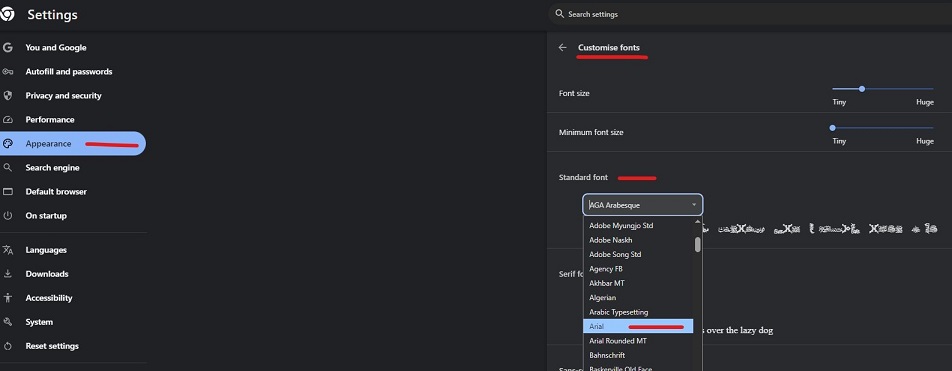Click the font list scroll-up arrow
952x371 pixels.
point(698,222)
